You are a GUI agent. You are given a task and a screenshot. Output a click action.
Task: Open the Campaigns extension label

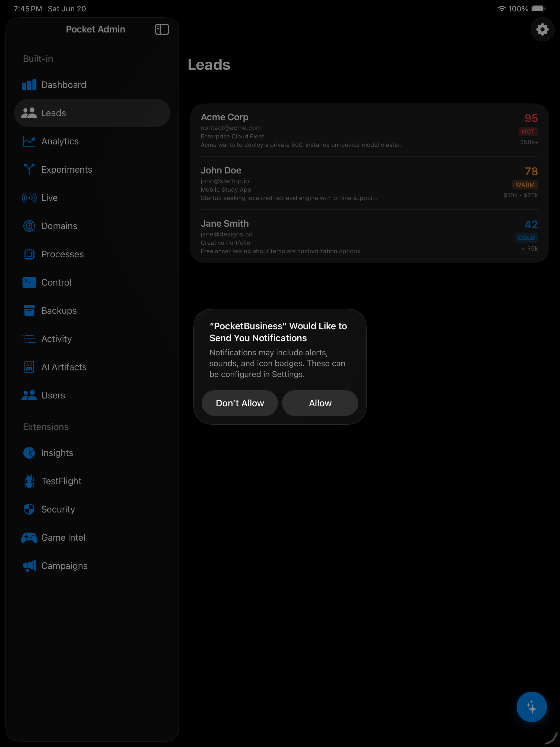pyautogui.click(x=64, y=566)
